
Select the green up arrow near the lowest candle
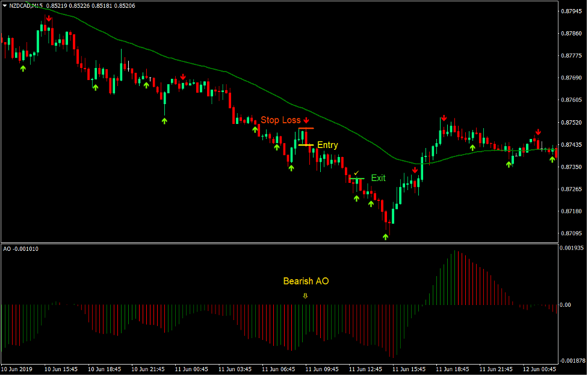coord(386,236)
